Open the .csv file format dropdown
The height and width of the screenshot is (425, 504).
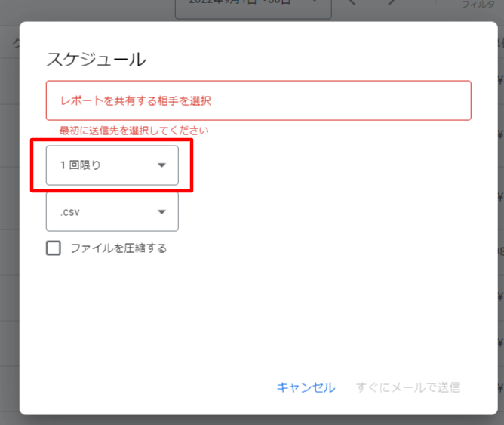pyautogui.click(x=112, y=211)
